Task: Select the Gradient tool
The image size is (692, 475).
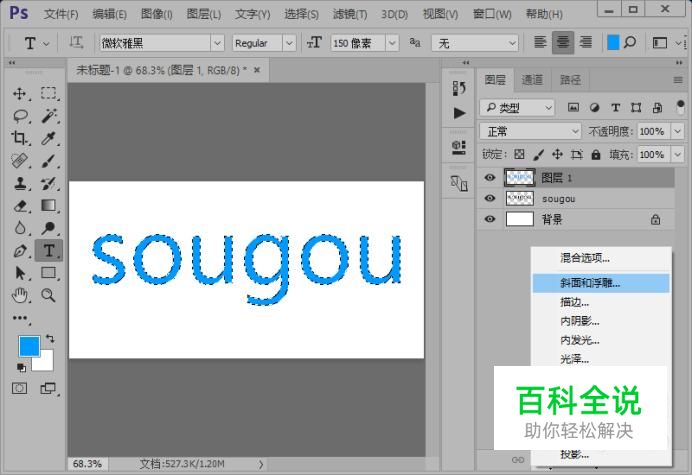Action: point(49,206)
